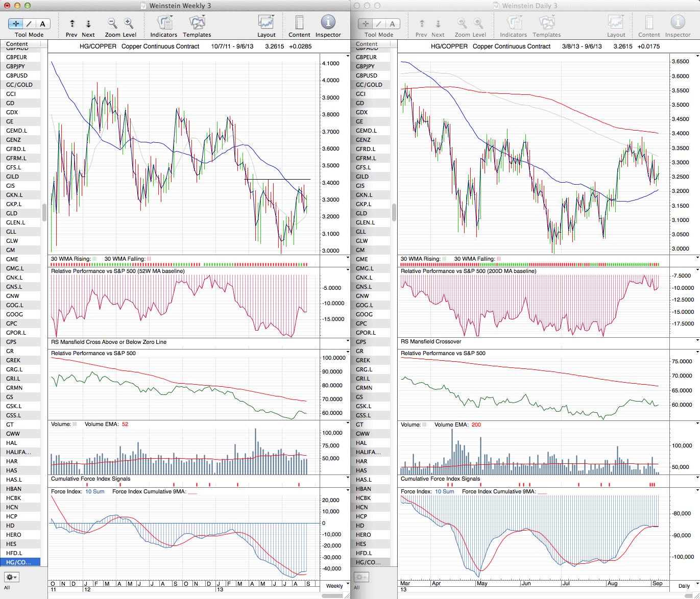Jump to Next symbol in Weekly window

(x=88, y=23)
